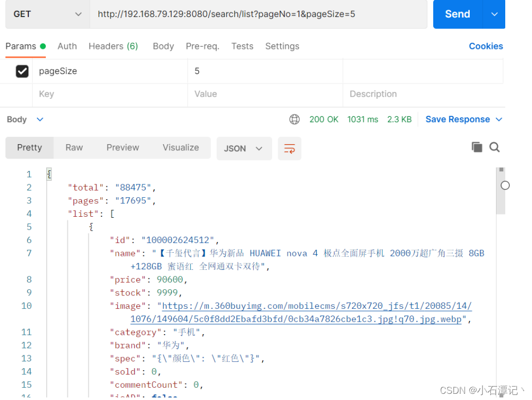The height and width of the screenshot is (400, 532).
Task: Click the "price": 90600 line
Action: click(148, 280)
